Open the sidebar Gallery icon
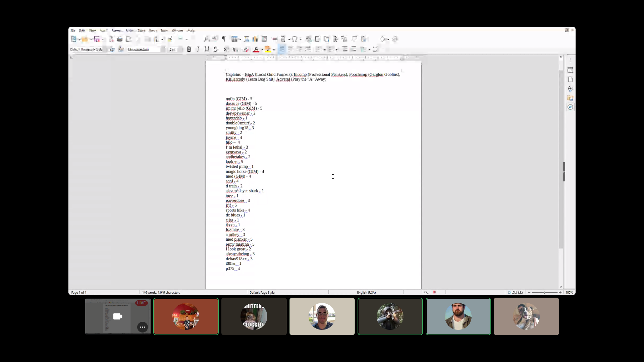The image size is (644, 362). point(570,98)
